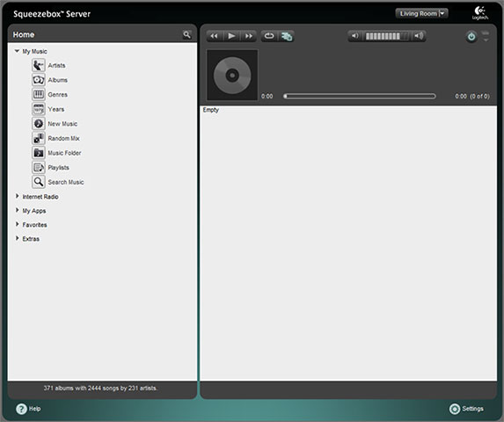Click the search magnifier in Home header

click(186, 34)
